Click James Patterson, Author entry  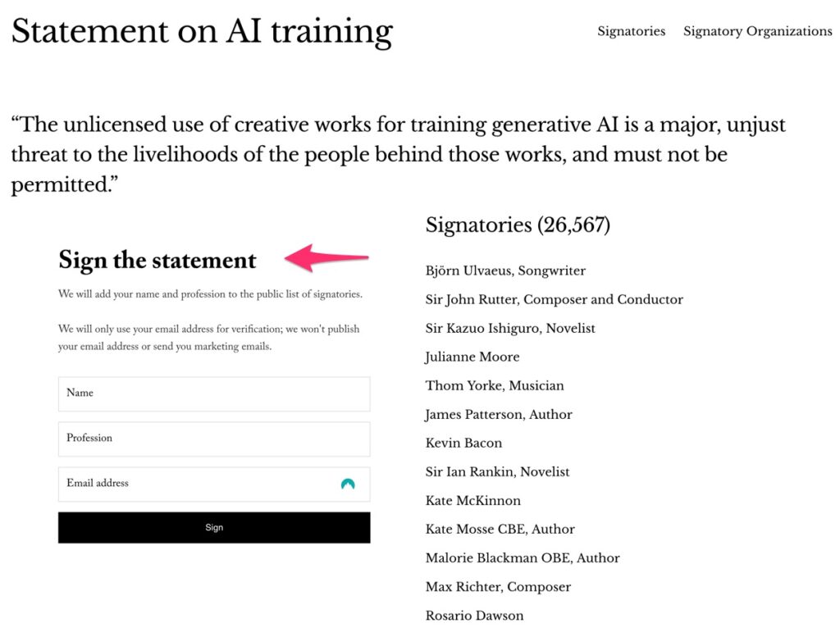pyautogui.click(x=499, y=414)
